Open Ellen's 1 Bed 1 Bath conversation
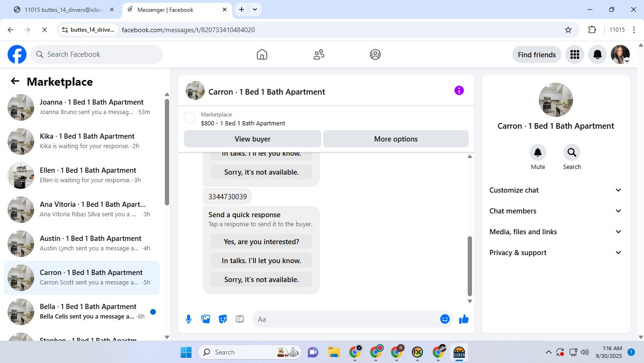 [x=82, y=175]
